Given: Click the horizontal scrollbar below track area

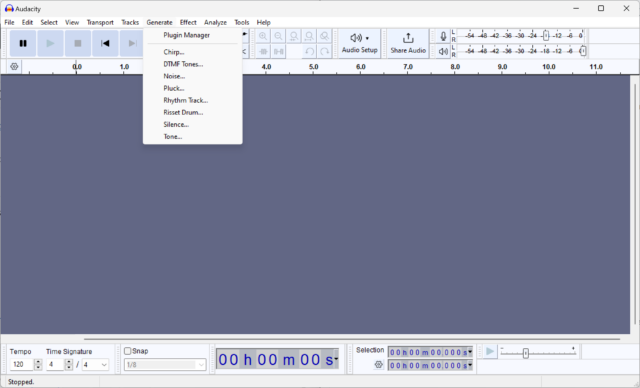Looking at the screenshot, I should point(352,339).
